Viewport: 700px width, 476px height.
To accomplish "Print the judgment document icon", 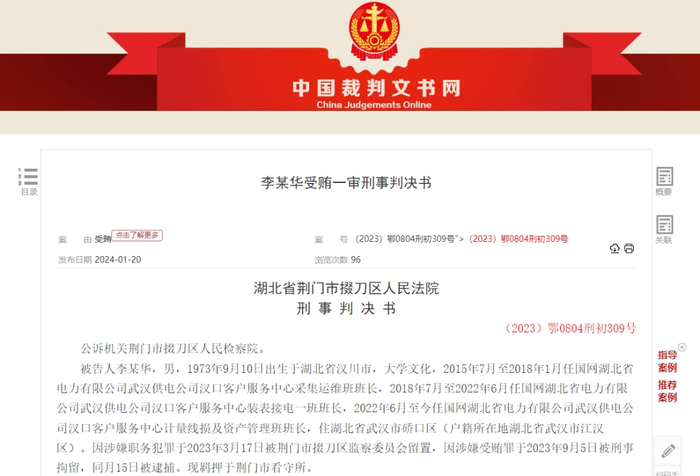I will coord(629,248).
